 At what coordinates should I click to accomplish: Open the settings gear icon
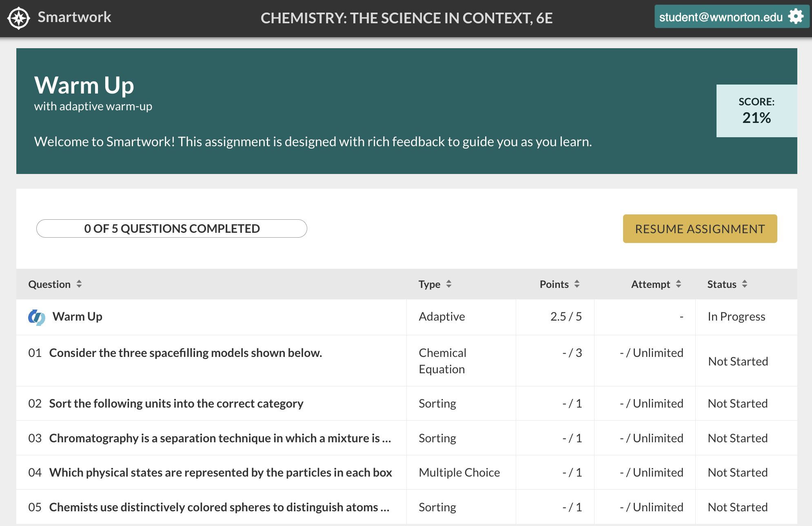[x=796, y=17]
